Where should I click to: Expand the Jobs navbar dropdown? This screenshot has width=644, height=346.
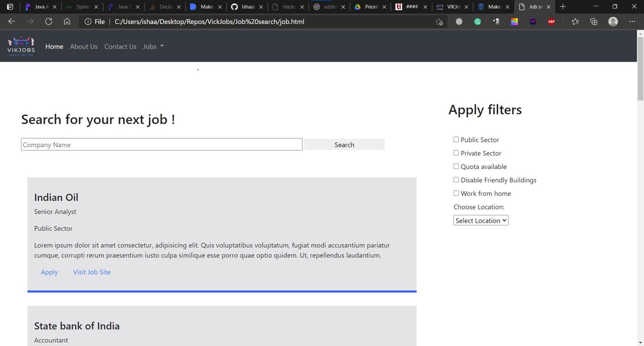153,47
